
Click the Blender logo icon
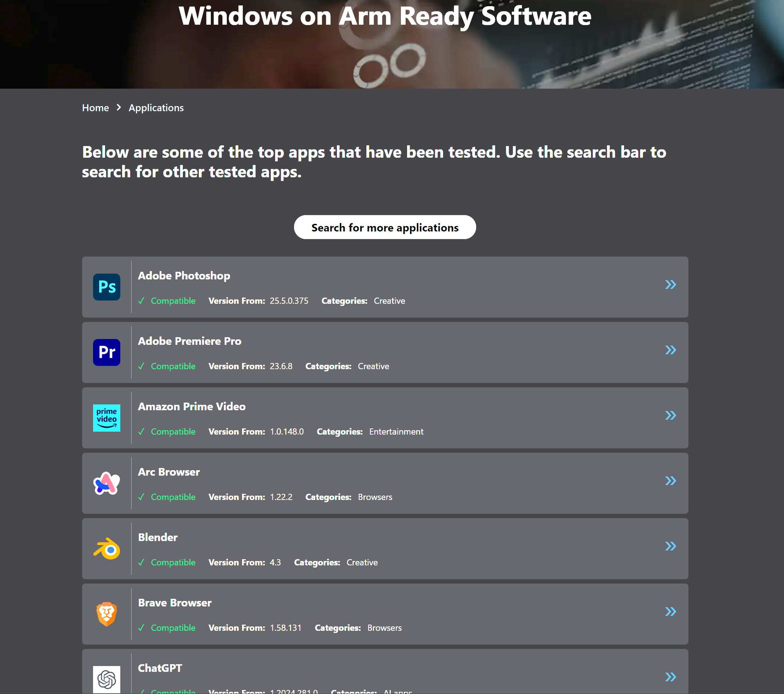point(106,549)
